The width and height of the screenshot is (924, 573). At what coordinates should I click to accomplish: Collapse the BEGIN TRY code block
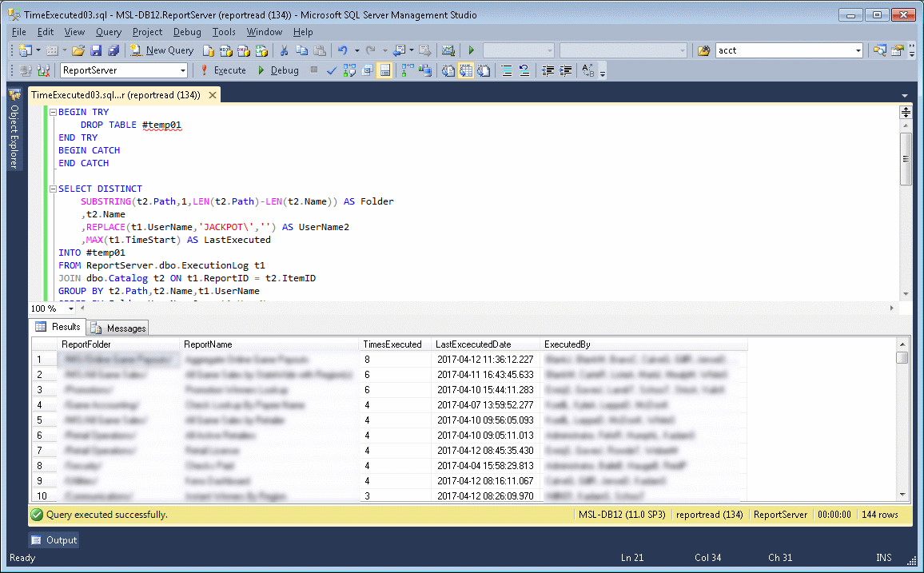[53, 113]
